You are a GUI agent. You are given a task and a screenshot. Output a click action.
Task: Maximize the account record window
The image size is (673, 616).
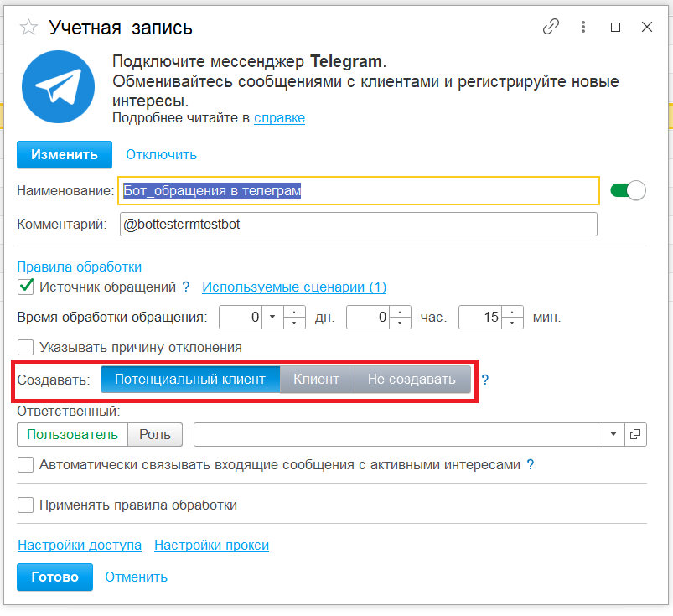coord(615,28)
